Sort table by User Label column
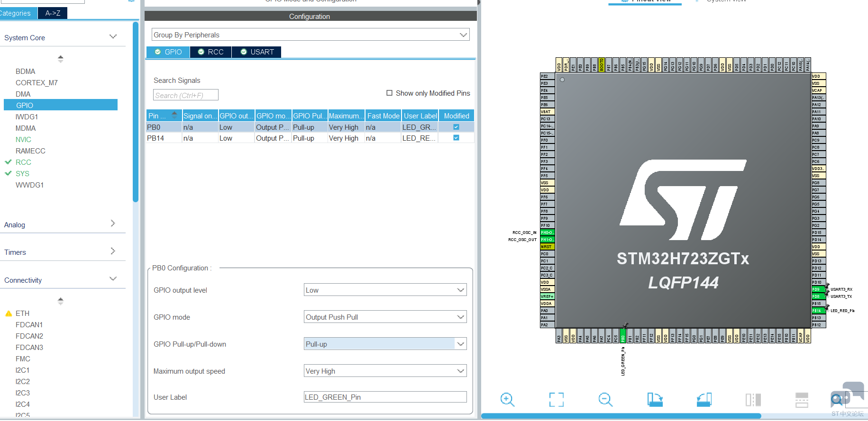868x421 pixels. click(x=420, y=116)
